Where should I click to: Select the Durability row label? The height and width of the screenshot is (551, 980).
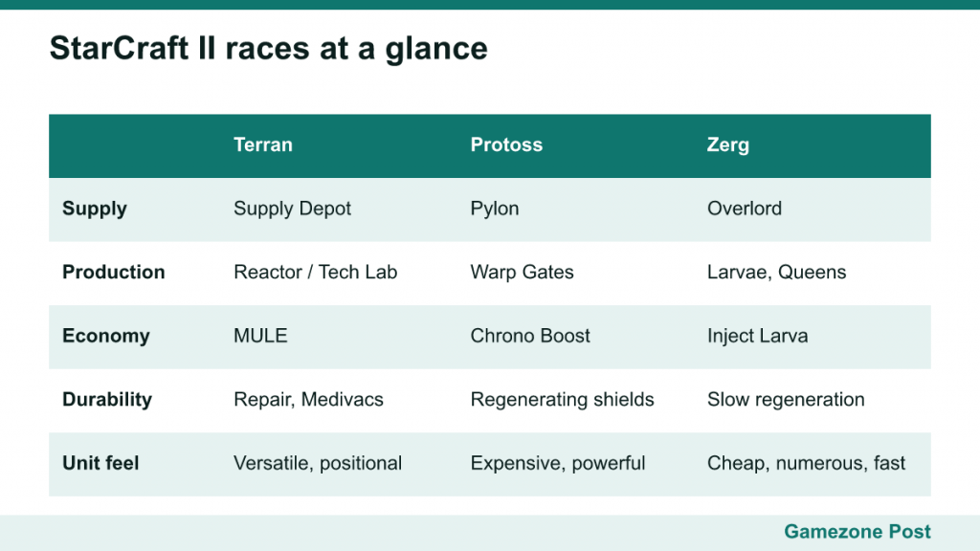coord(107,400)
